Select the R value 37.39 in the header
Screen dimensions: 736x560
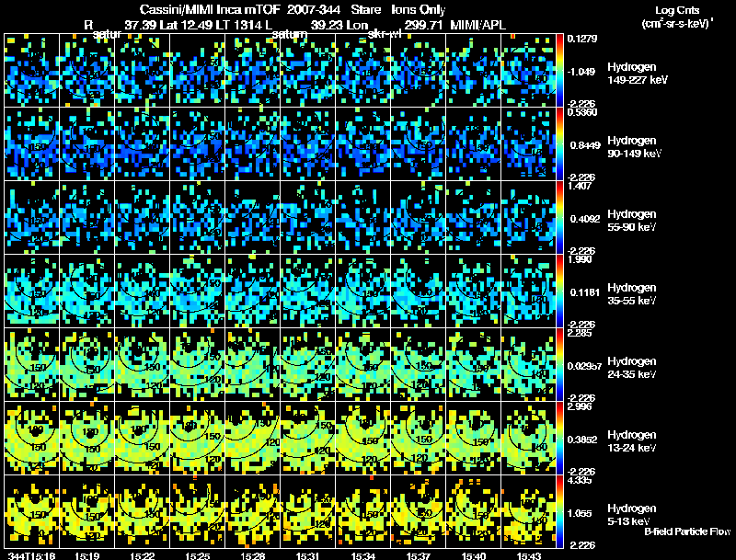pyautogui.click(x=141, y=25)
